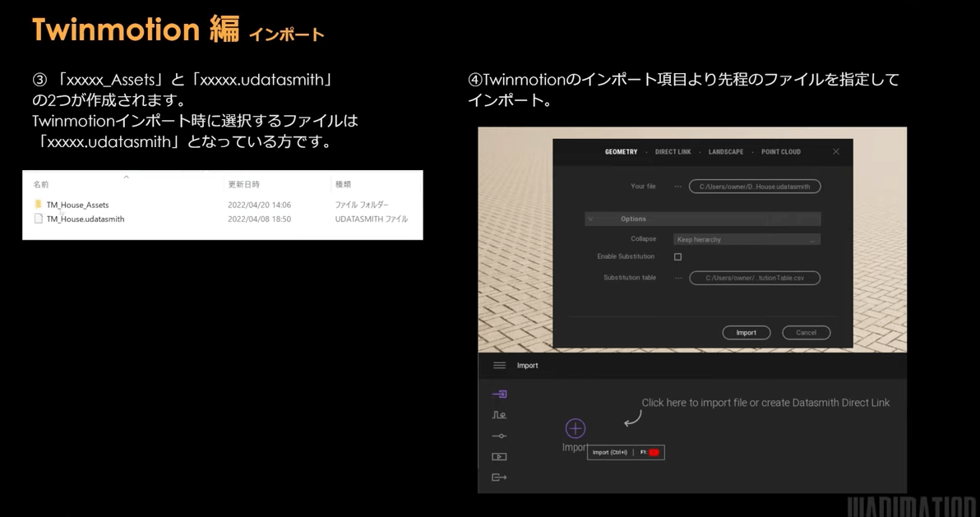Browse with the dots beside Your file
980x517 pixels.
678,187
